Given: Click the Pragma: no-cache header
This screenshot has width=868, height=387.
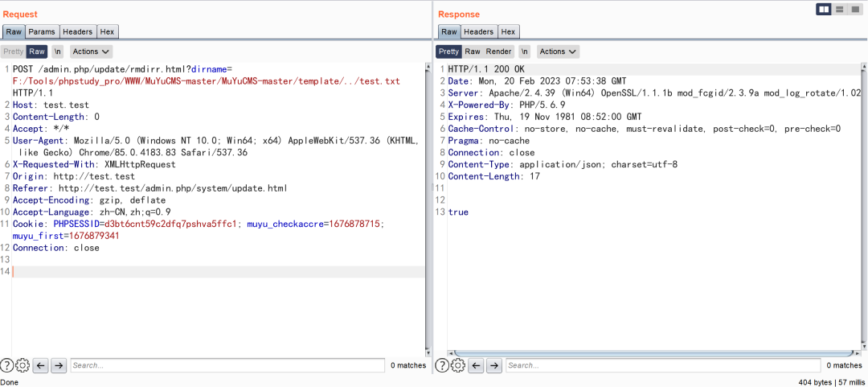Looking at the screenshot, I should tap(489, 141).
